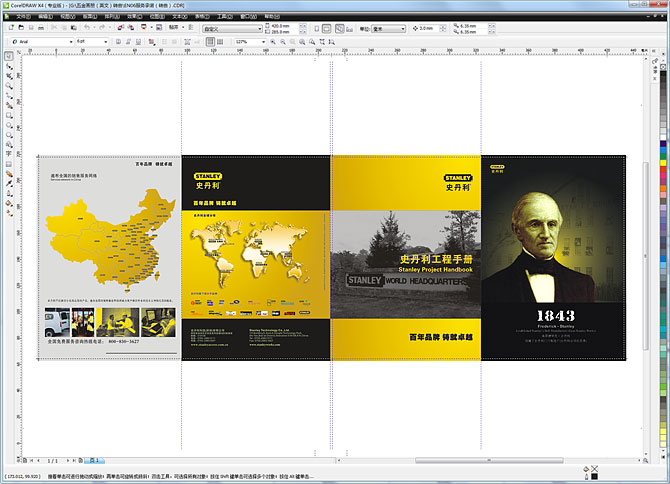The image size is (670, 484).
Task: Open the 文件(F) menu
Action: pyautogui.click(x=21, y=17)
